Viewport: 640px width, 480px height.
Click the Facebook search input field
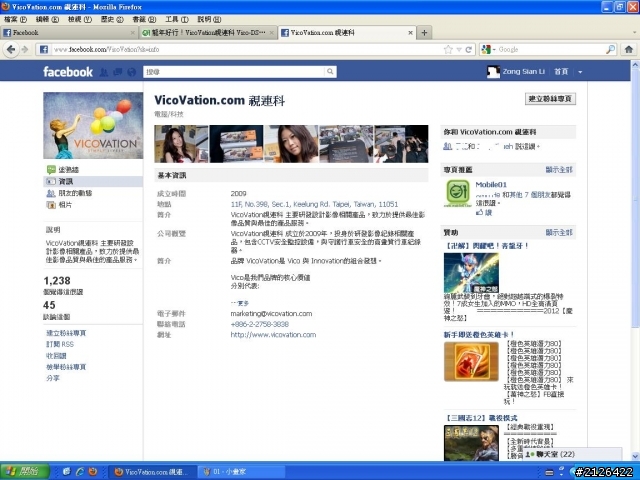(234, 72)
